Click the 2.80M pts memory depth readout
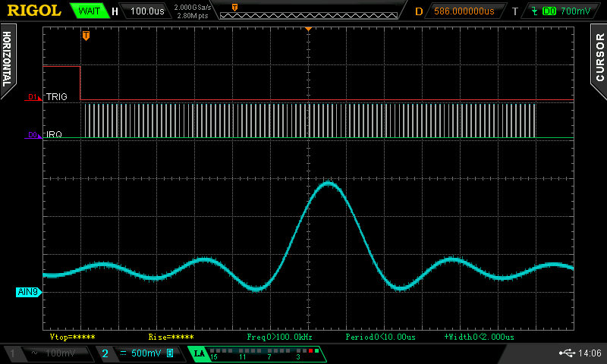Screen dimensions: 607x364 [193, 16]
